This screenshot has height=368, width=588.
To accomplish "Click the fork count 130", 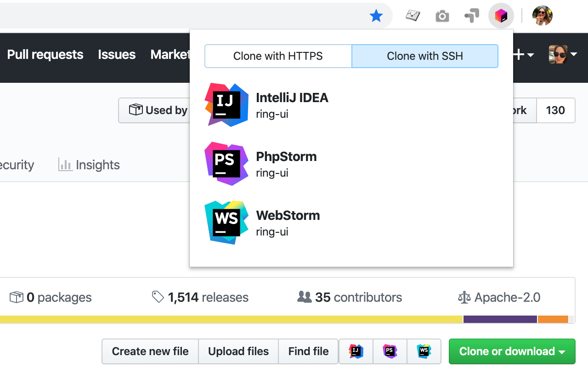I will 555,110.
